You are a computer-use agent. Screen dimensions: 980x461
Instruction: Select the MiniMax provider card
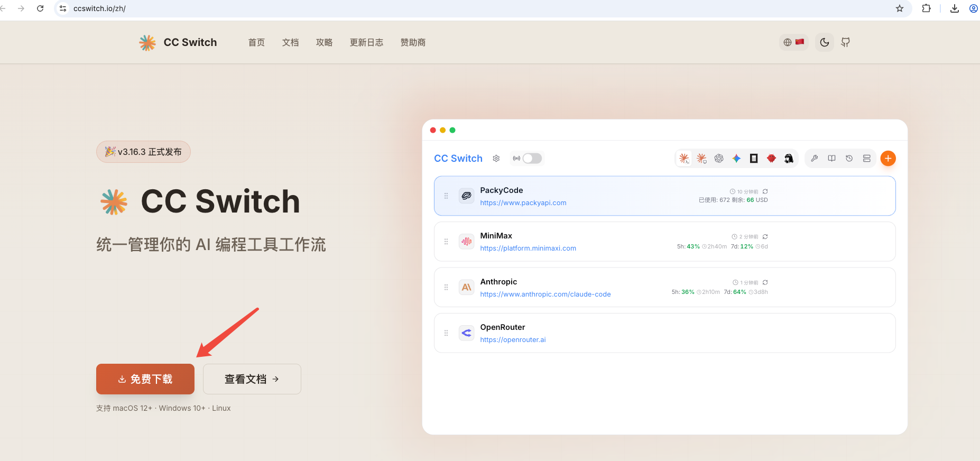point(664,242)
